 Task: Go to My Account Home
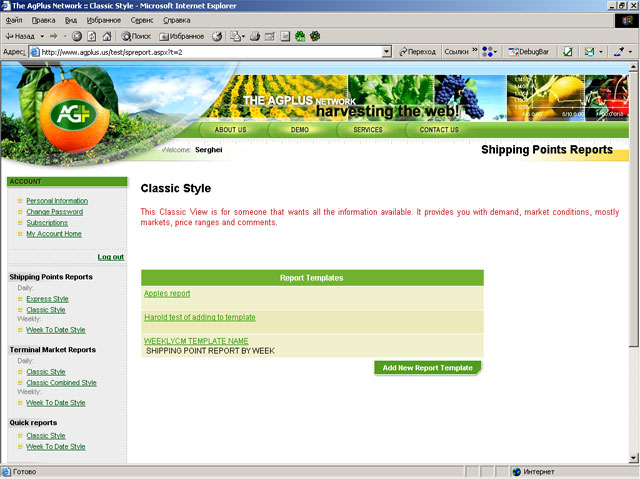point(54,234)
